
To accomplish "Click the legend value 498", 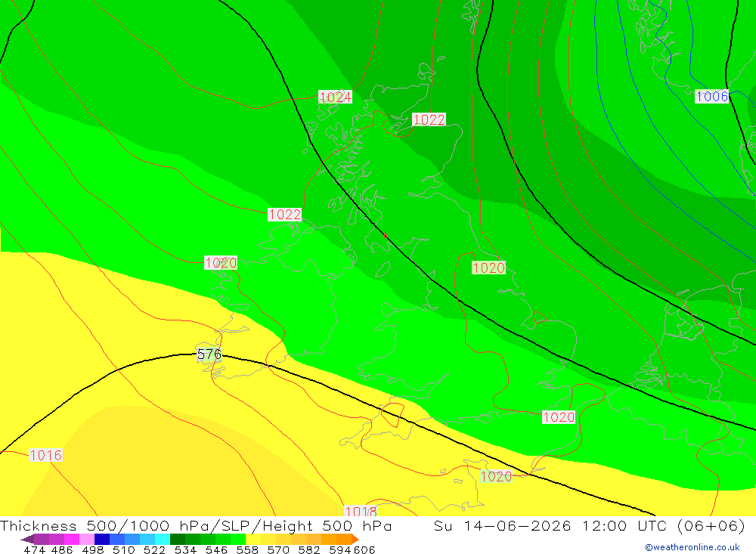I will click(x=93, y=550).
